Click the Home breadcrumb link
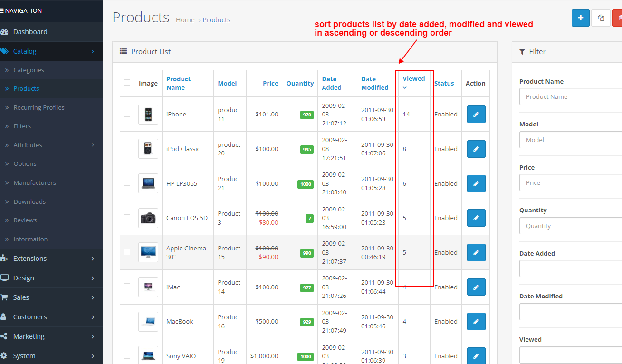 [185, 20]
